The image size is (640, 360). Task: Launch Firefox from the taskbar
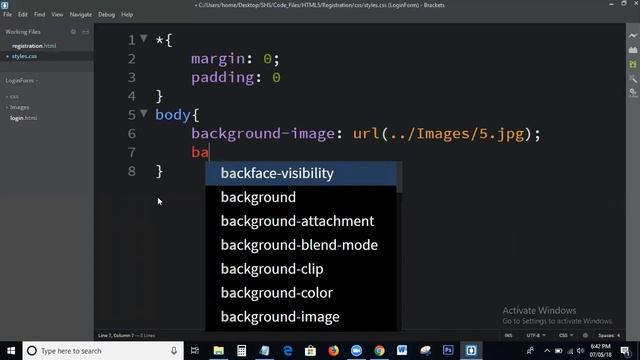click(x=333, y=351)
